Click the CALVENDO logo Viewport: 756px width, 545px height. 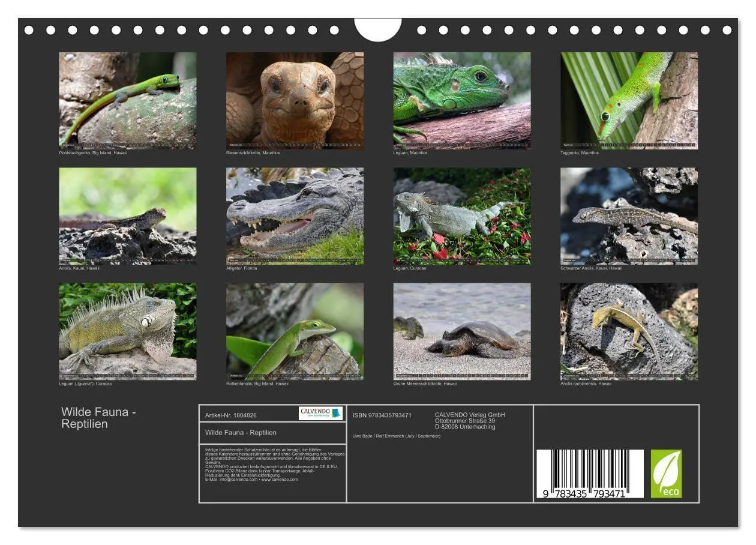pyautogui.click(x=321, y=413)
